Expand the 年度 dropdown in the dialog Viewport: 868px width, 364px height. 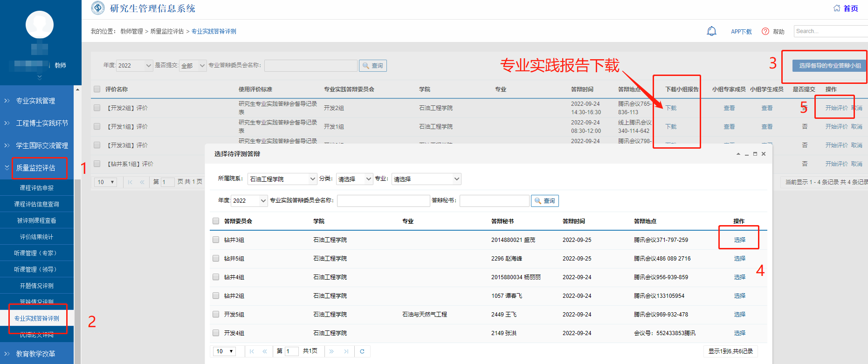(x=249, y=201)
